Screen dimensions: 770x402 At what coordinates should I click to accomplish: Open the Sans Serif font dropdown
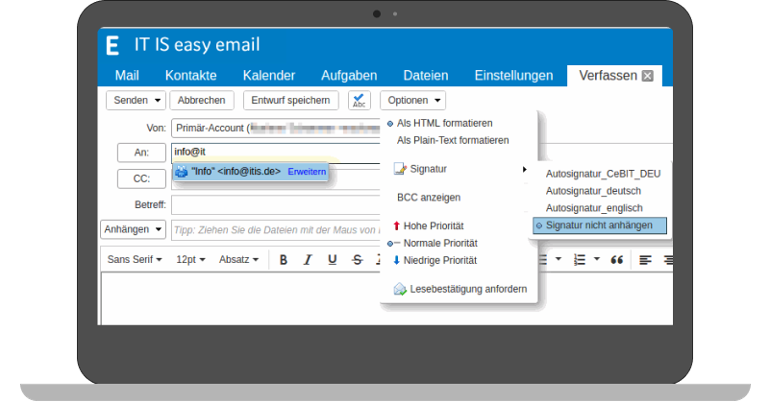point(135,260)
